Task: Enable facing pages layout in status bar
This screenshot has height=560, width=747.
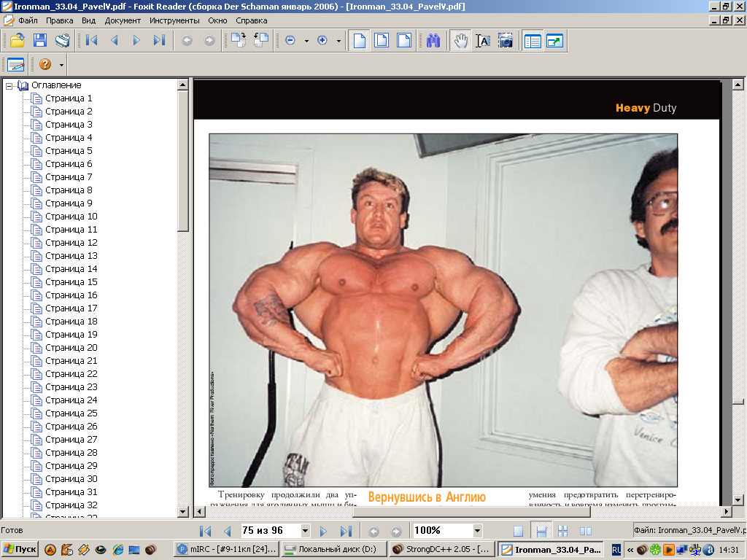Action: pyautogui.click(x=585, y=531)
